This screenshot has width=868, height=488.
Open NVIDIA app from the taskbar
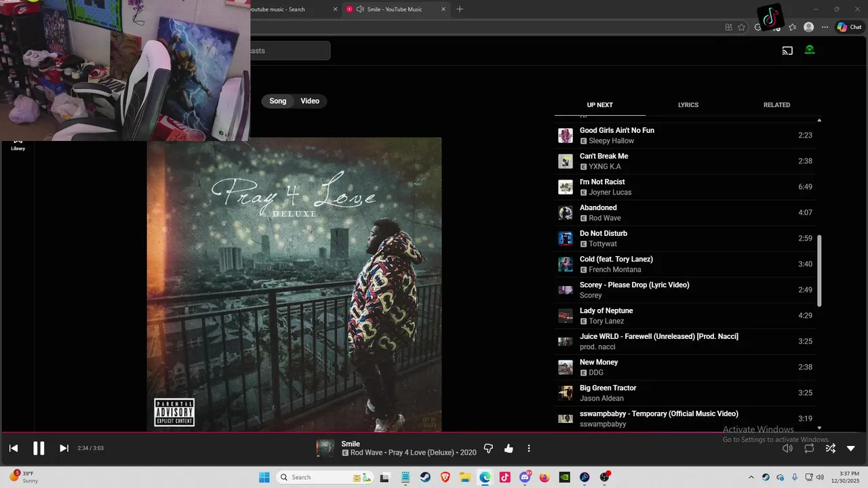click(x=564, y=477)
